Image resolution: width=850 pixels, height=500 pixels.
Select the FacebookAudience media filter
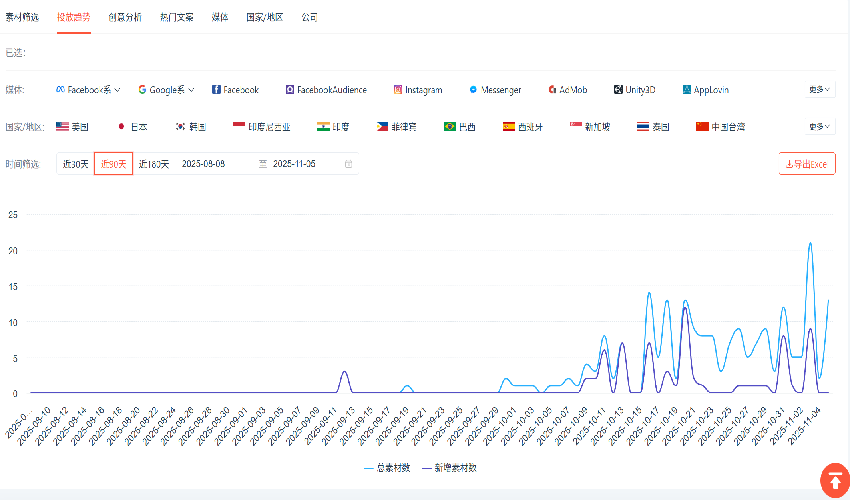click(x=326, y=90)
